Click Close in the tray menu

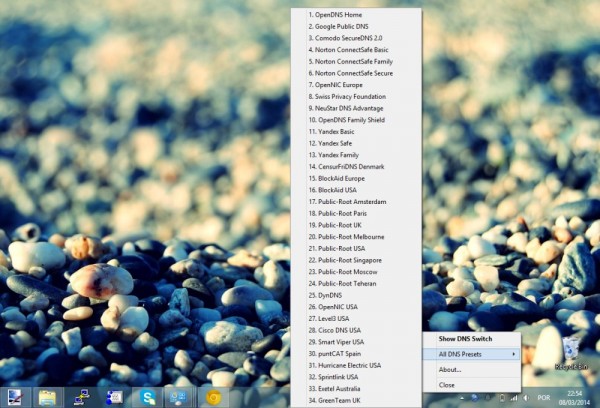[x=472, y=385]
